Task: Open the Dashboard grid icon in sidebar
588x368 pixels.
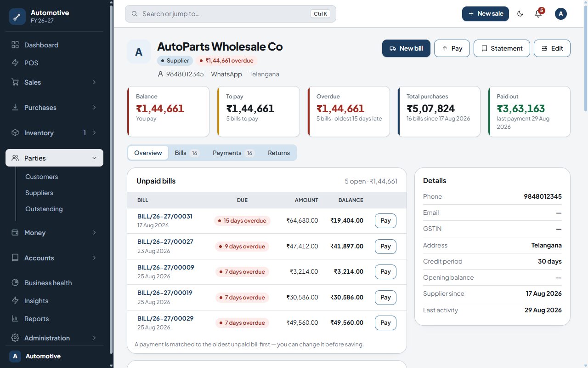Action: [x=15, y=45]
